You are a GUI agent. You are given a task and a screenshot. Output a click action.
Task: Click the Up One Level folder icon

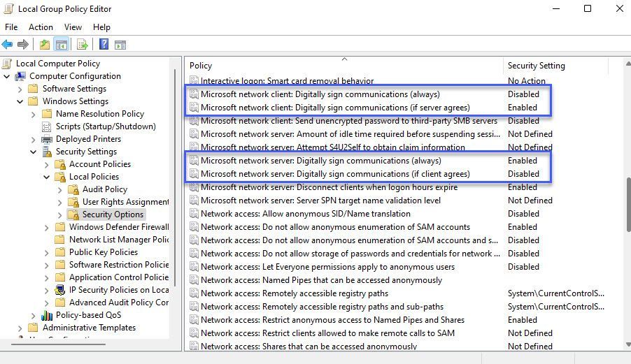point(45,45)
